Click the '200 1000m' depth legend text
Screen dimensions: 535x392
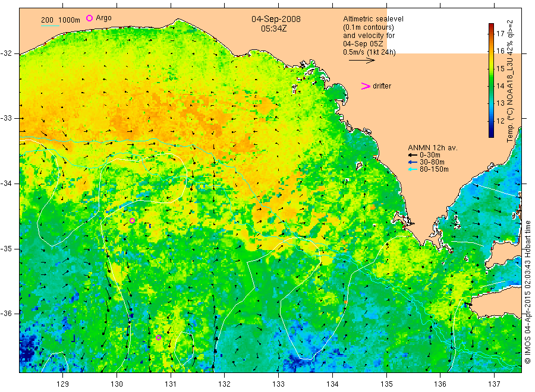click(x=61, y=20)
